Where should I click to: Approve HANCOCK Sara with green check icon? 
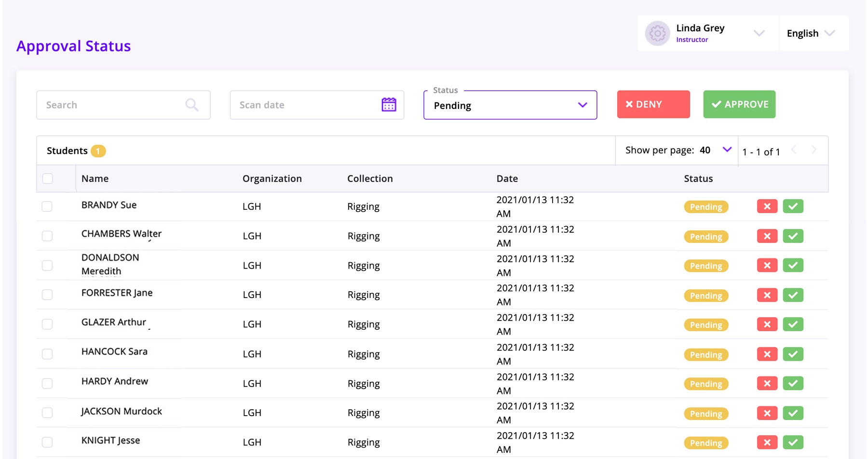tap(793, 354)
